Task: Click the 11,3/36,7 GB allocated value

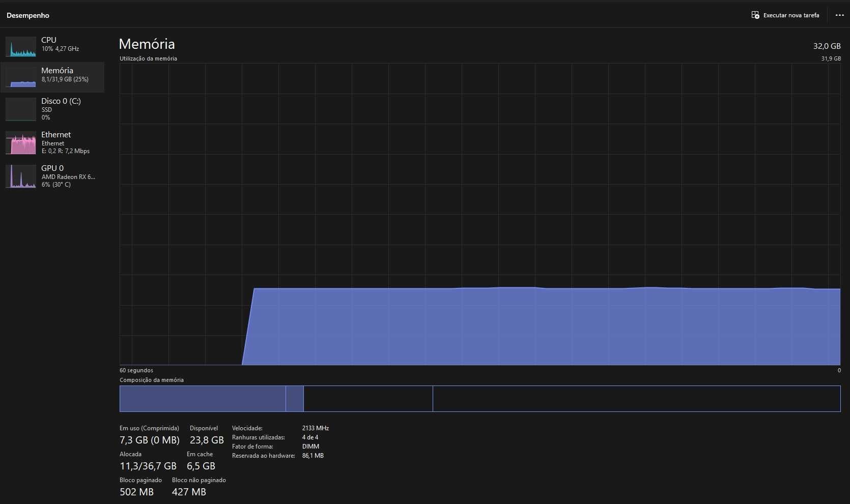Action: pyautogui.click(x=148, y=466)
